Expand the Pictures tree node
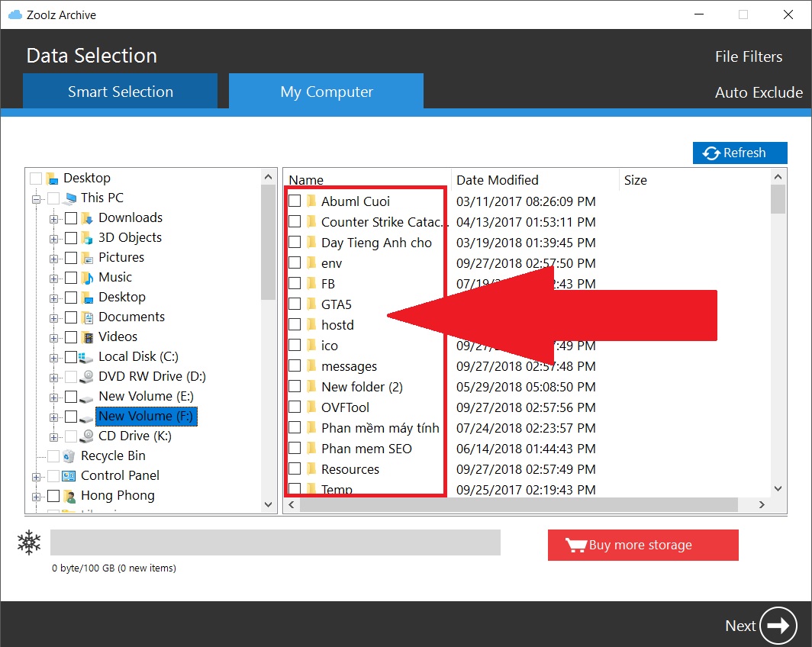Viewport: 812px width, 647px height. point(54,259)
